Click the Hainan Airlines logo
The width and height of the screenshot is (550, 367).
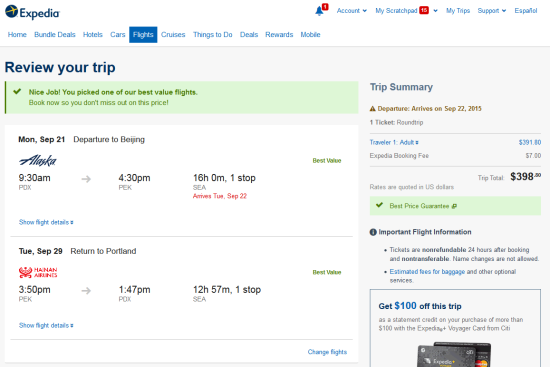click(x=38, y=272)
